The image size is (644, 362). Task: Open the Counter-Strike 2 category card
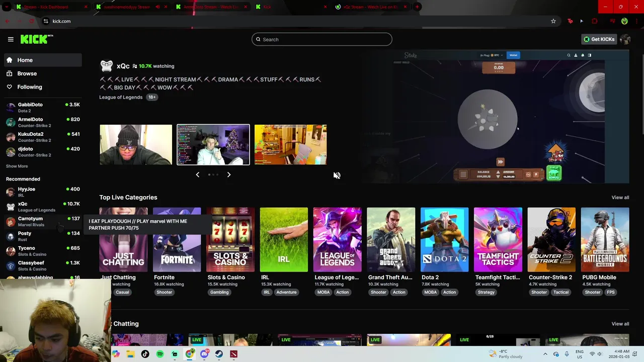click(x=551, y=240)
